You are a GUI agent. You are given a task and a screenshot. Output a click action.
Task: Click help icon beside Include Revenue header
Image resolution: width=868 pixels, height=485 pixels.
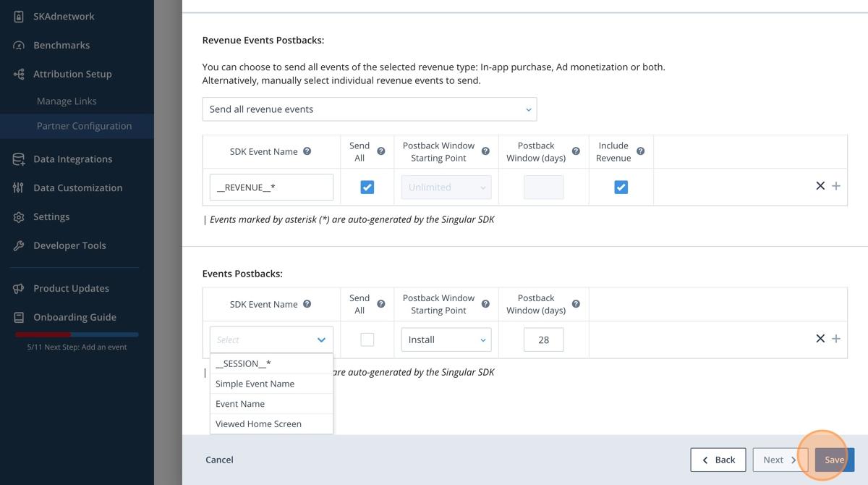(640, 151)
